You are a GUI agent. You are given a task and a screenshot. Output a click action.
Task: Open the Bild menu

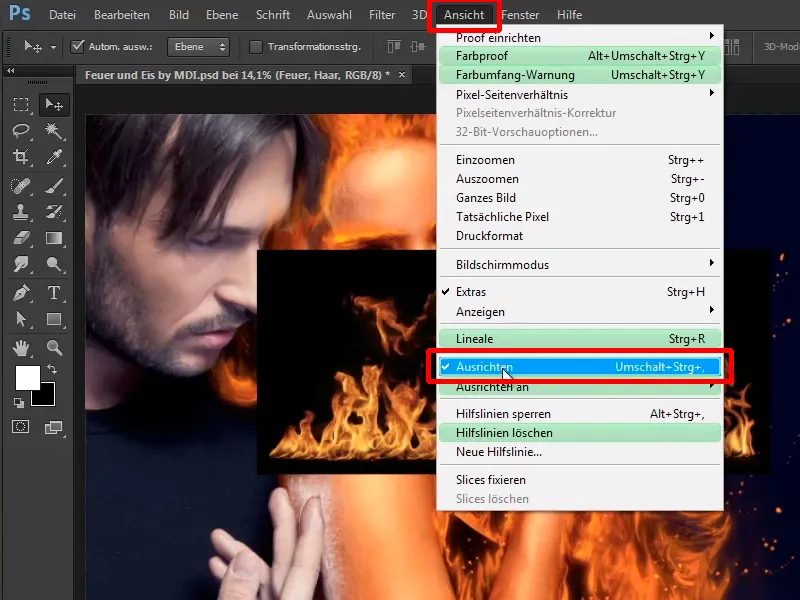click(179, 15)
